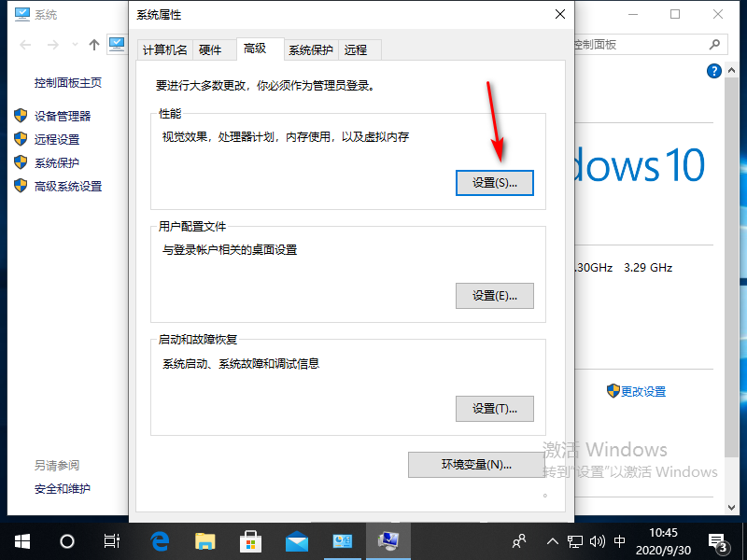Open Task View from the taskbar
The height and width of the screenshot is (560, 747).
(x=111, y=540)
